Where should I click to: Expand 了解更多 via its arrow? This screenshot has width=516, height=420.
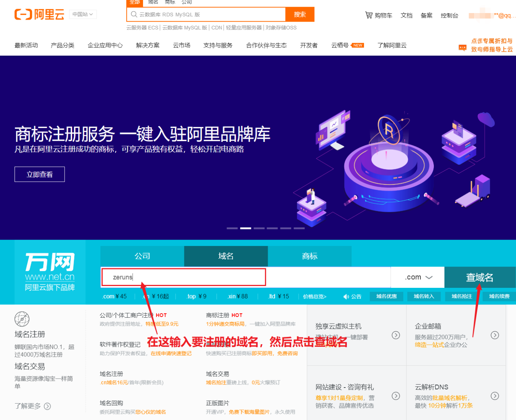(47, 406)
